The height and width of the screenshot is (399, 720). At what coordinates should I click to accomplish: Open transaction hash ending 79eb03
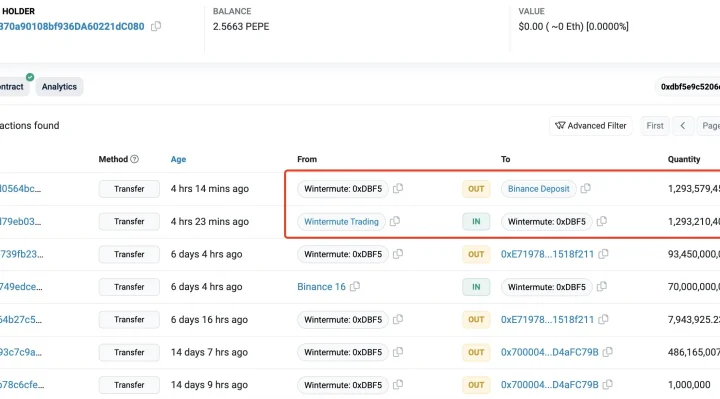[x=21, y=221]
